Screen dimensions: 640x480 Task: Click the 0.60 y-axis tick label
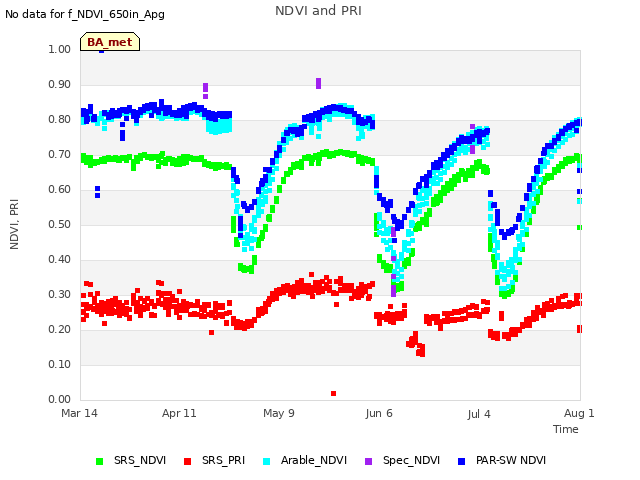point(60,189)
